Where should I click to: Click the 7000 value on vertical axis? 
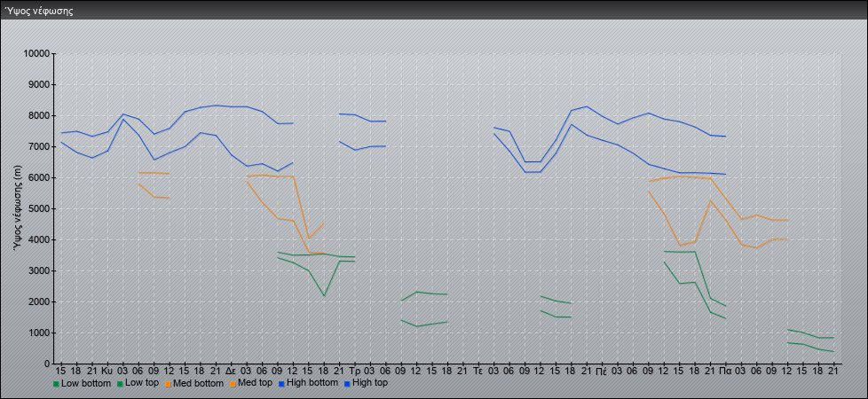tap(39, 146)
